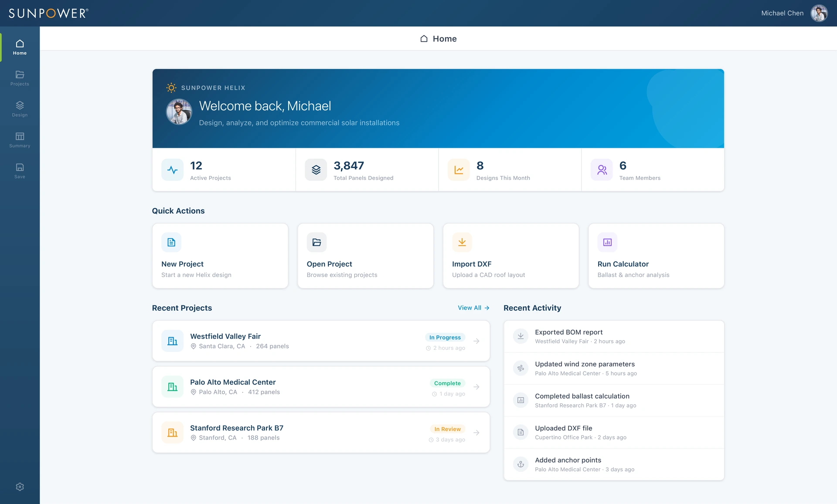
Task: Open the Stanford Research Park B7 project title
Action: [237, 428]
